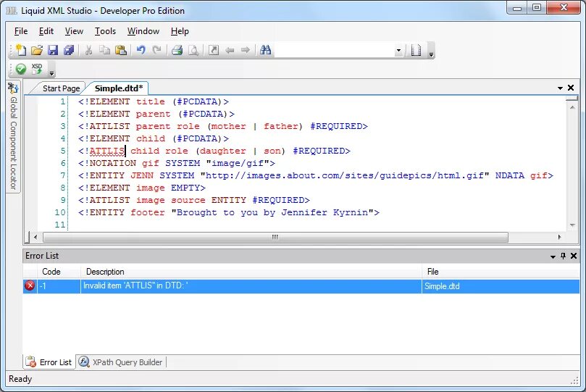Image resolution: width=586 pixels, height=392 pixels.
Task: Close the Simple.dtd document tab
Action: click(x=571, y=88)
